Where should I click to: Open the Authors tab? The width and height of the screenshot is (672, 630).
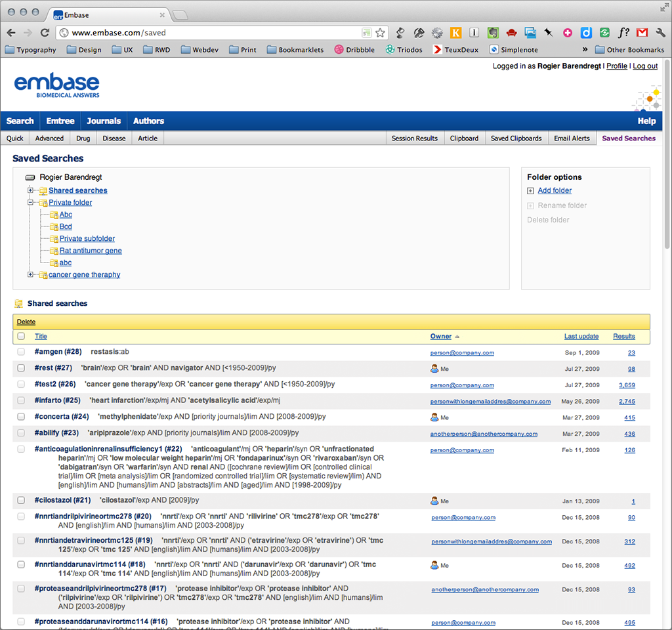(x=149, y=121)
